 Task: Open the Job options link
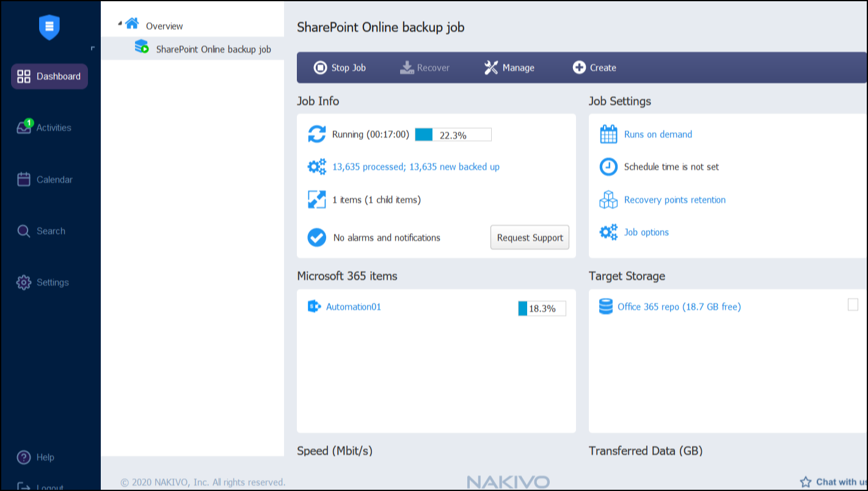tap(646, 232)
